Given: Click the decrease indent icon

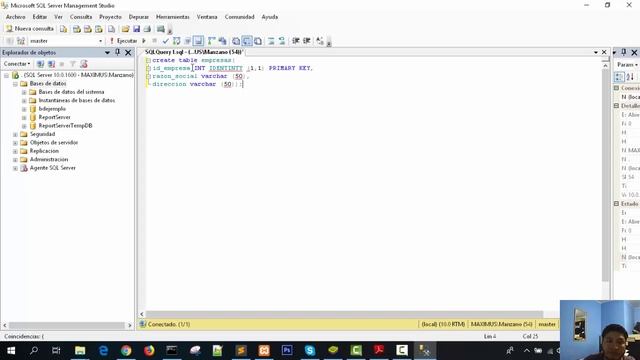Looking at the screenshot, I should 296,41.
